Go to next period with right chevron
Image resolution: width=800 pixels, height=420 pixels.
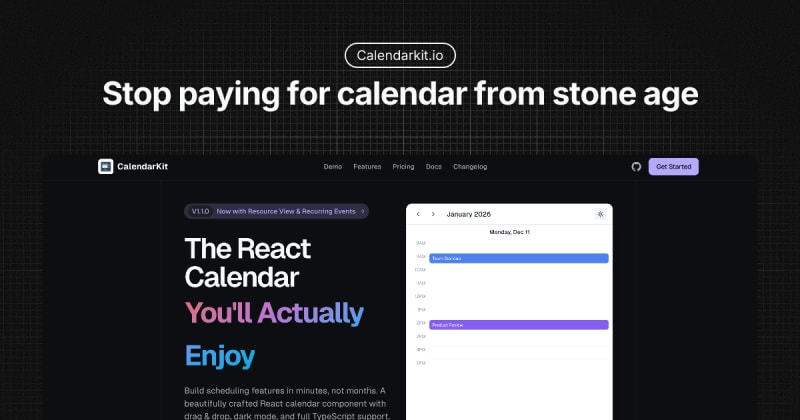(x=433, y=214)
